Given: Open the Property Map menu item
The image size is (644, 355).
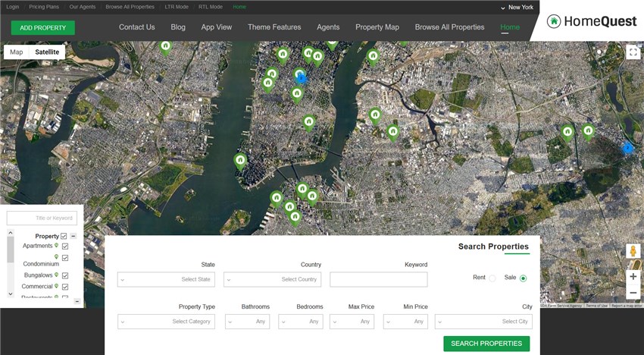Looking at the screenshot, I should point(377,27).
